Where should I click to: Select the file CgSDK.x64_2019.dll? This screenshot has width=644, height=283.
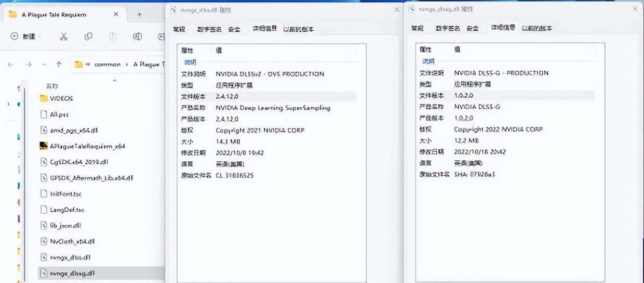click(79, 162)
